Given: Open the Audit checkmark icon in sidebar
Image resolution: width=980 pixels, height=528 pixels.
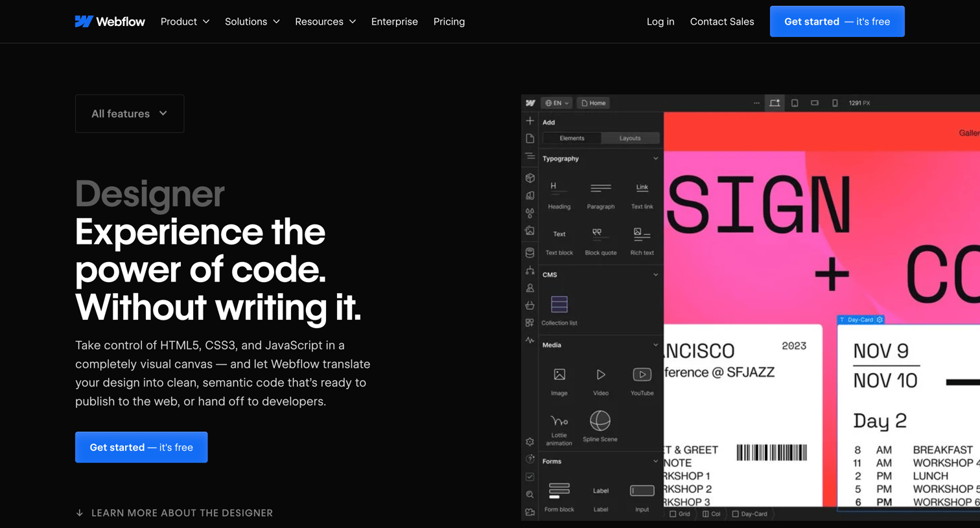Looking at the screenshot, I should pos(530,477).
